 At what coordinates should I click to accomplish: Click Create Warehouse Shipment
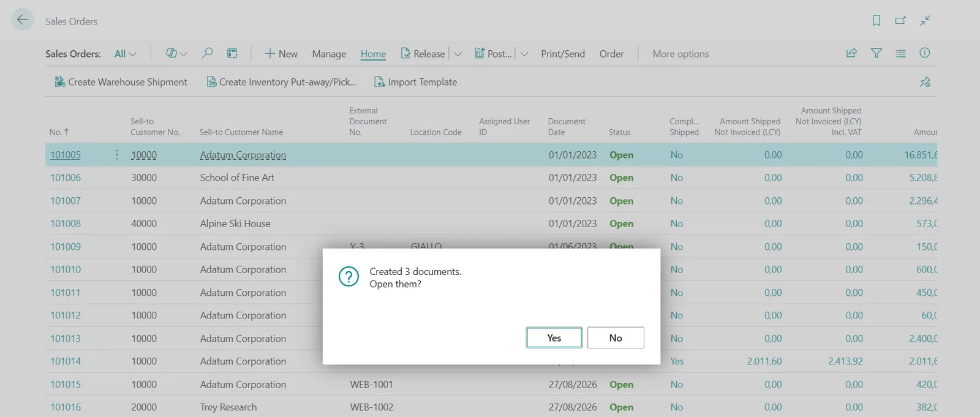coord(121,82)
